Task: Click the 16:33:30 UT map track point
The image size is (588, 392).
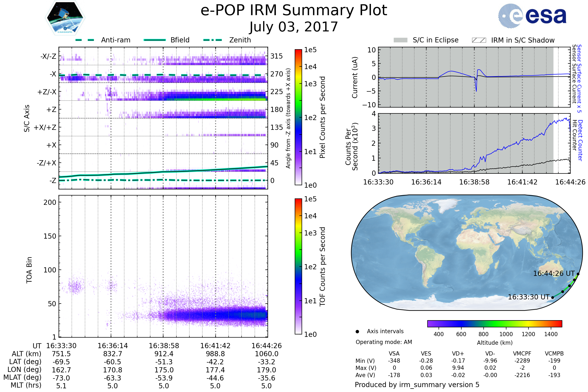Action: tap(552, 297)
